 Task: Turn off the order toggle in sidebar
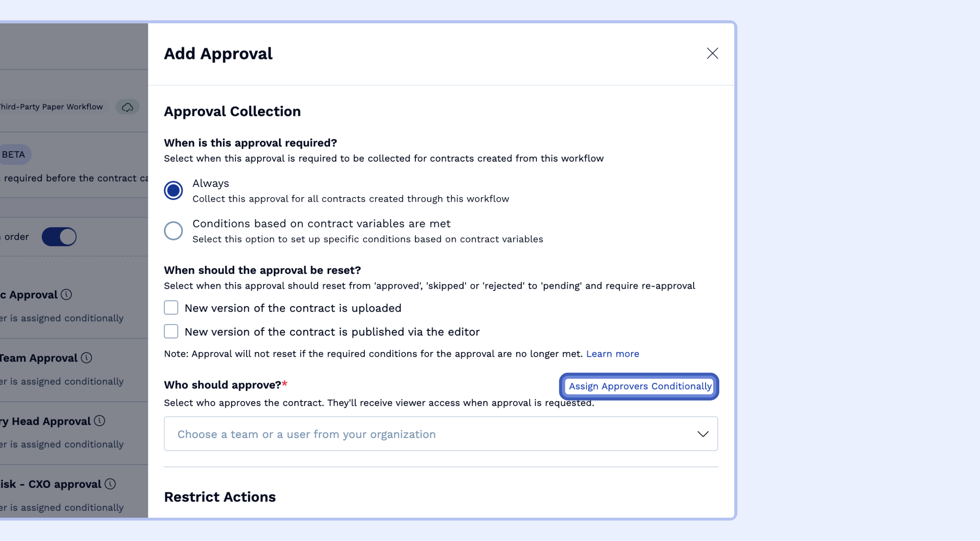tap(59, 237)
